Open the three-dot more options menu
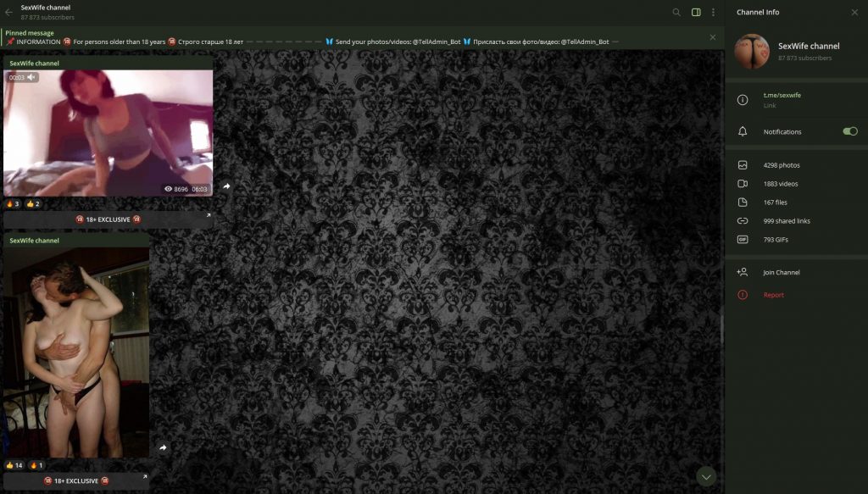The height and width of the screenshot is (494, 868). click(x=714, y=13)
